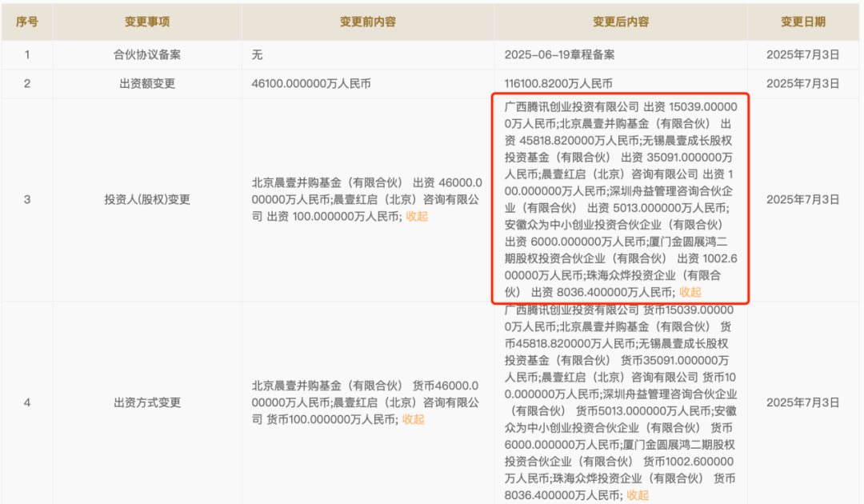Select the 投资人(股权)变更 cell
The height and width of the screenshot is (504, 864).
(147, 199)
